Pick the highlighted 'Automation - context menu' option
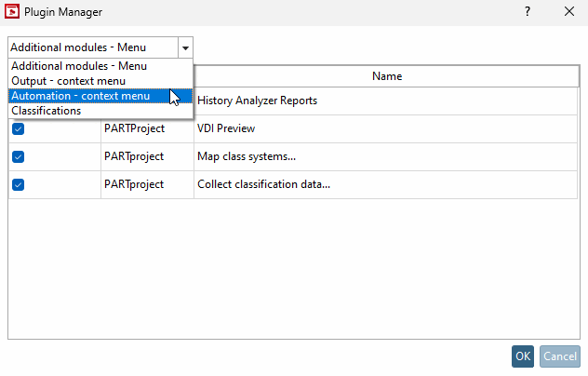The image size is (588, 376). [x=80, y=96]
